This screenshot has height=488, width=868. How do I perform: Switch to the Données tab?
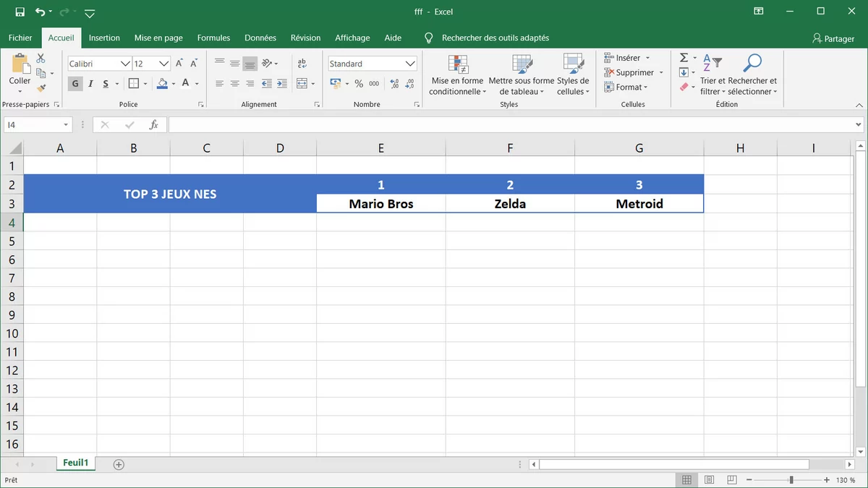pos(260,38)
